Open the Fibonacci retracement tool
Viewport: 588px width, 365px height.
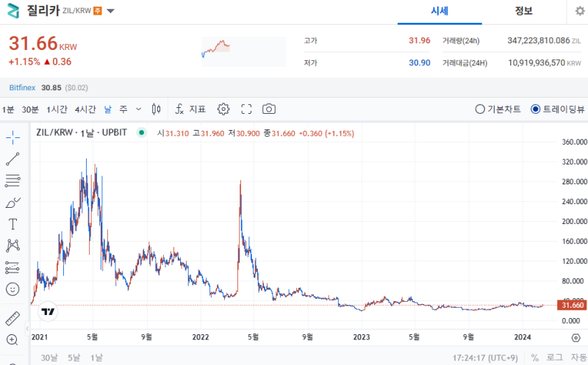click(12, 181)
